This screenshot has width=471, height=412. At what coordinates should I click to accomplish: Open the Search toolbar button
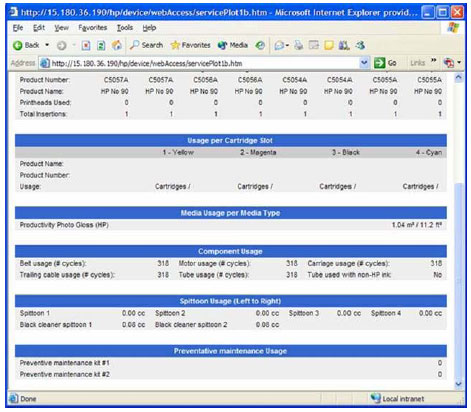[146, 45]
